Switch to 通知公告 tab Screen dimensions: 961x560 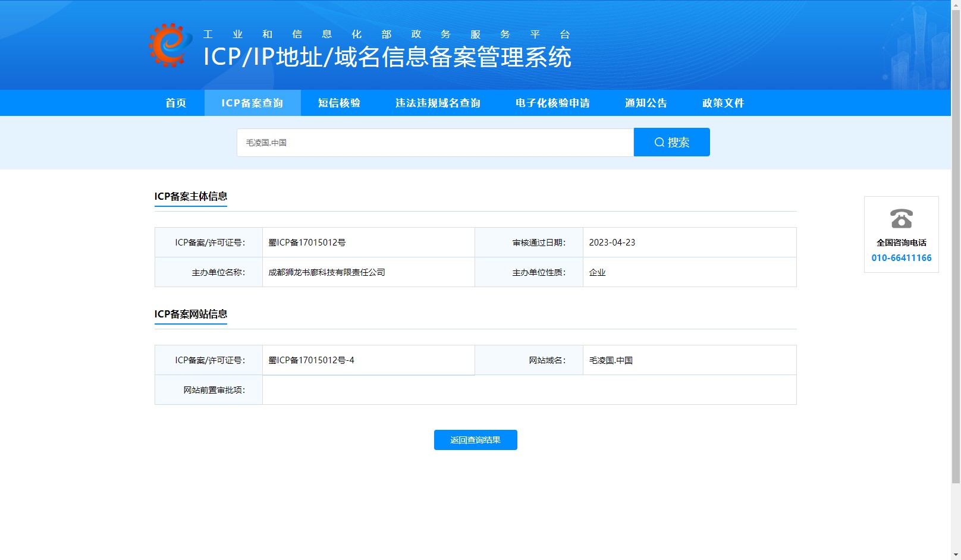pyautogui.click(x=646, y=103)
